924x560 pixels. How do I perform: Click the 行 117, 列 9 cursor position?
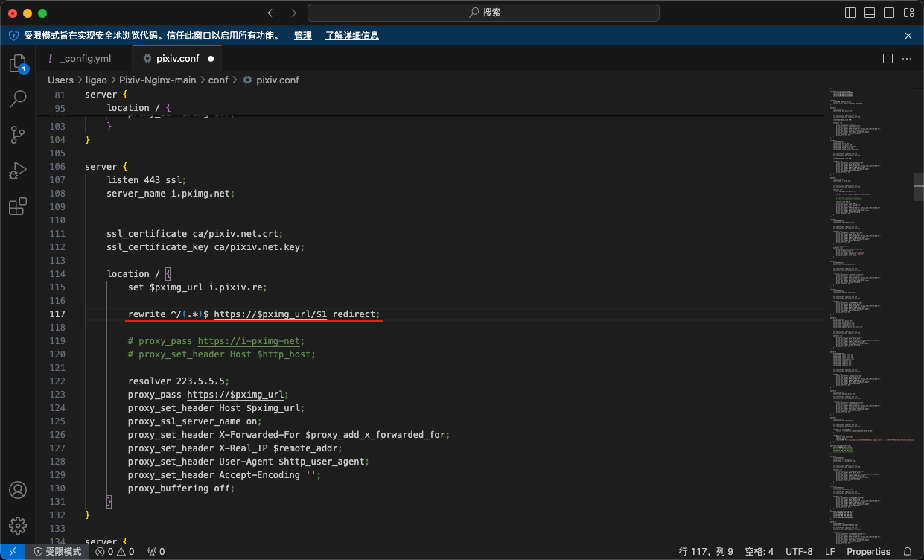tap(706, 552)
